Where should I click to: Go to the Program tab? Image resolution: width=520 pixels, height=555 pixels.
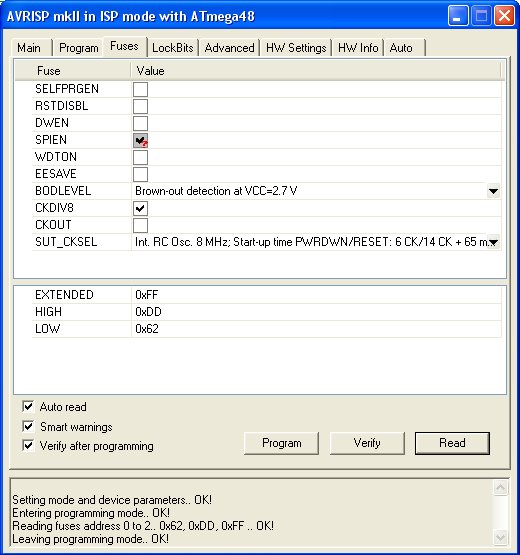coord(79,48)
